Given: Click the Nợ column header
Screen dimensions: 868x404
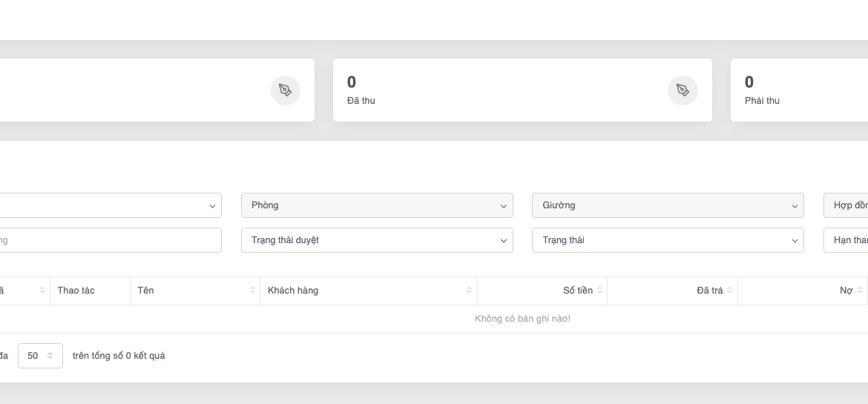Looking at the screenshot, I should coord(846,291).
